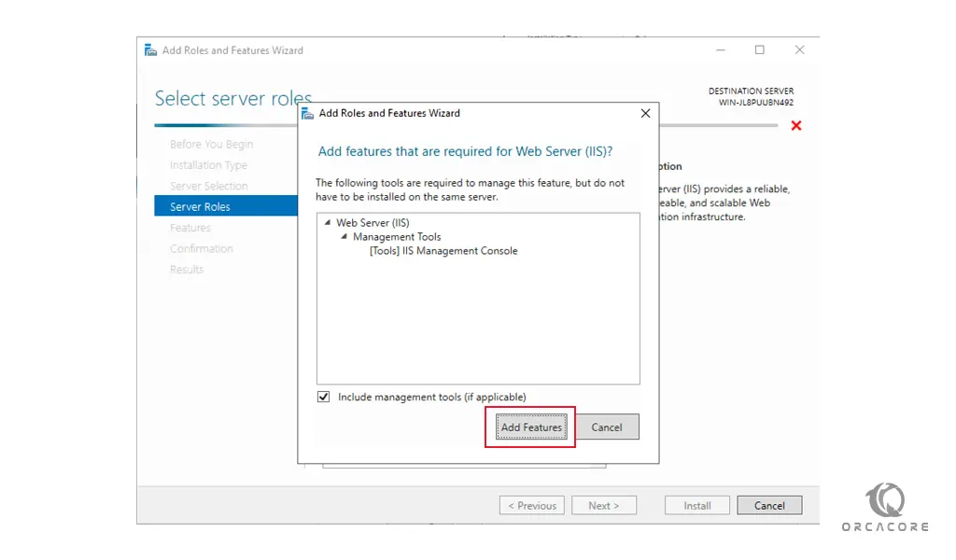Select the Server Roles step
Image resolution: width=956 pixels, height=560 pixels.
226,206
